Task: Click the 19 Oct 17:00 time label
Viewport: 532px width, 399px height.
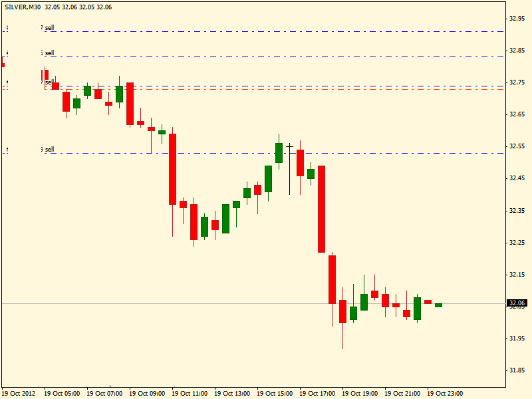Action: coord(318,394)
